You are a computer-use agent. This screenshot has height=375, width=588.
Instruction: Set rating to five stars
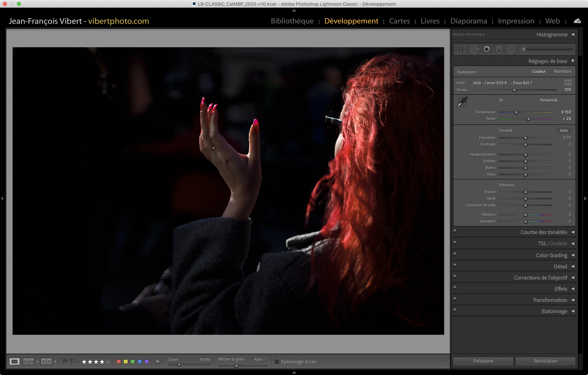pyautogui.click(x=108, y=362)
